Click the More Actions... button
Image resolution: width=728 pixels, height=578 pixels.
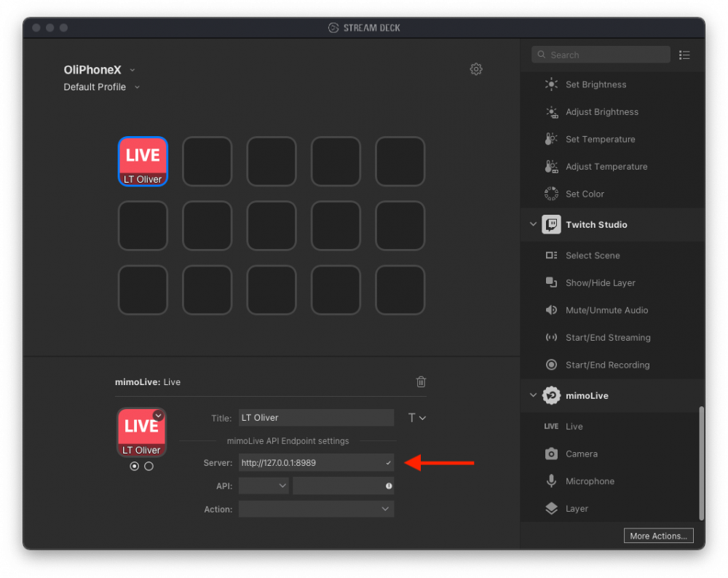[x=658, y=536]
